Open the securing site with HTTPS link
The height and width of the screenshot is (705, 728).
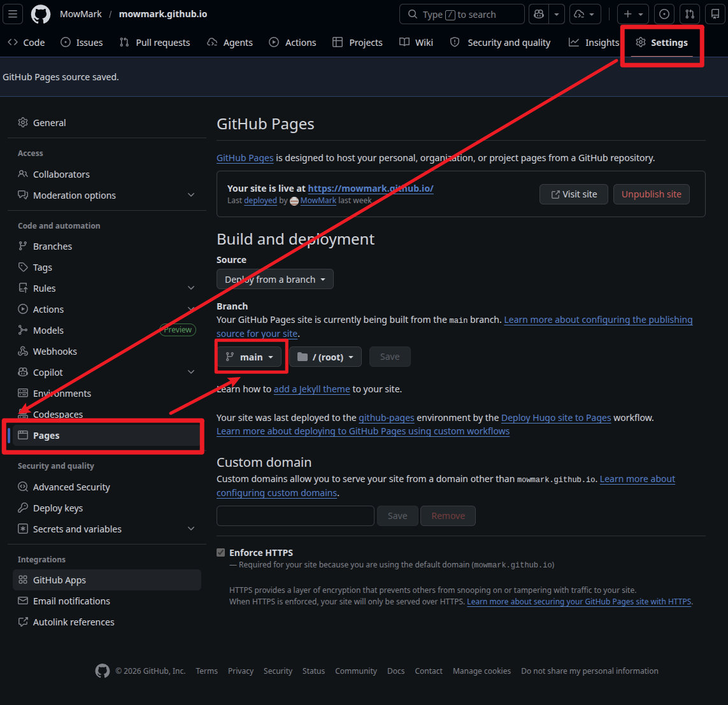[579, 601]
